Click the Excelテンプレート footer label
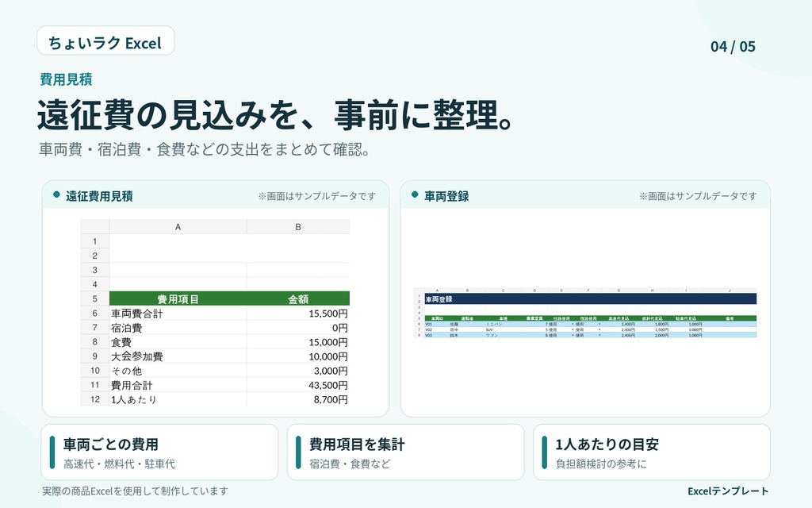Screen dimensions: 812x508 coord(728,491)
